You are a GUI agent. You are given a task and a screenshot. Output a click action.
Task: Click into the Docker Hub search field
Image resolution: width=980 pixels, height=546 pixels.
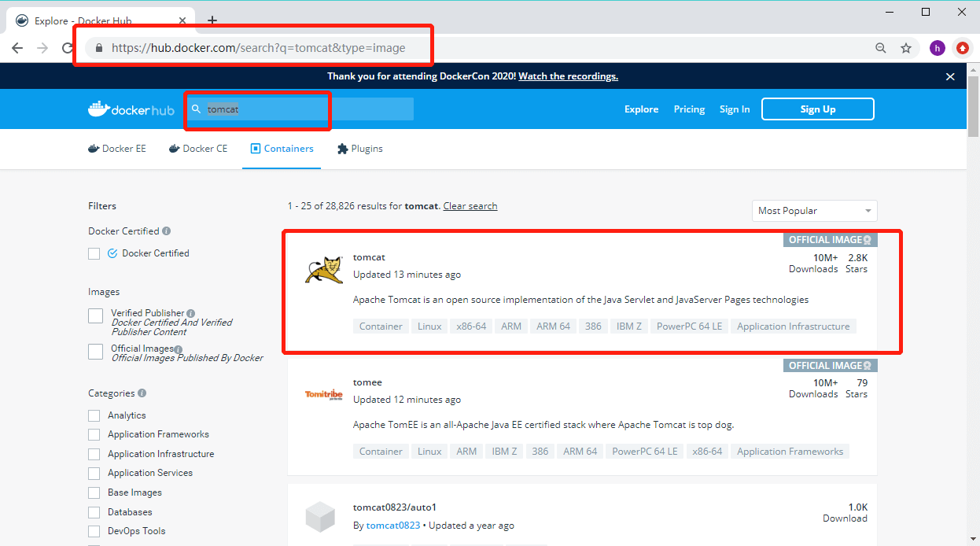pyautogui.click(x=299, y=109)
